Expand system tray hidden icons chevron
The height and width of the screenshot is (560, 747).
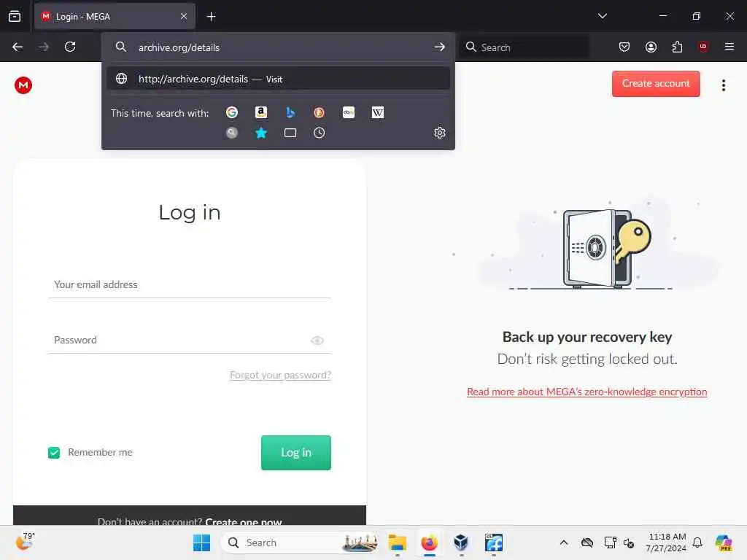click(564, 542)
